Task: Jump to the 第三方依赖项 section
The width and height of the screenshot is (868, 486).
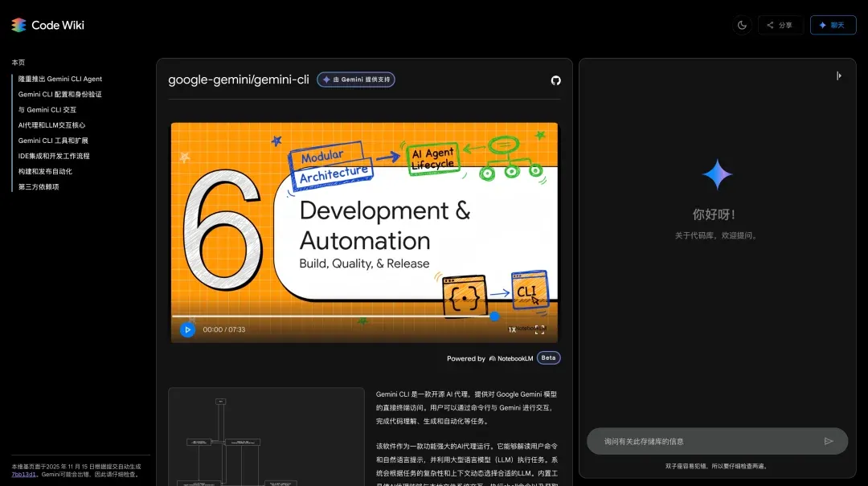Action: [39, 187]
